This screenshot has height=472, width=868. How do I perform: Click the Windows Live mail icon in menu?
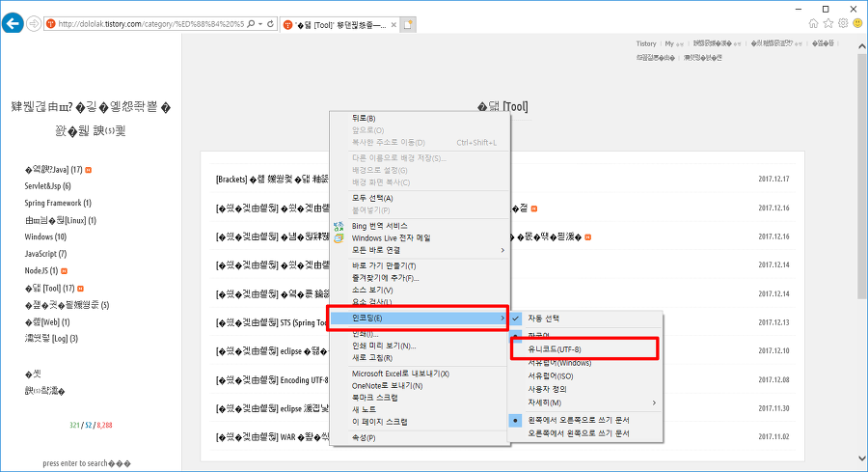point(339,238)
